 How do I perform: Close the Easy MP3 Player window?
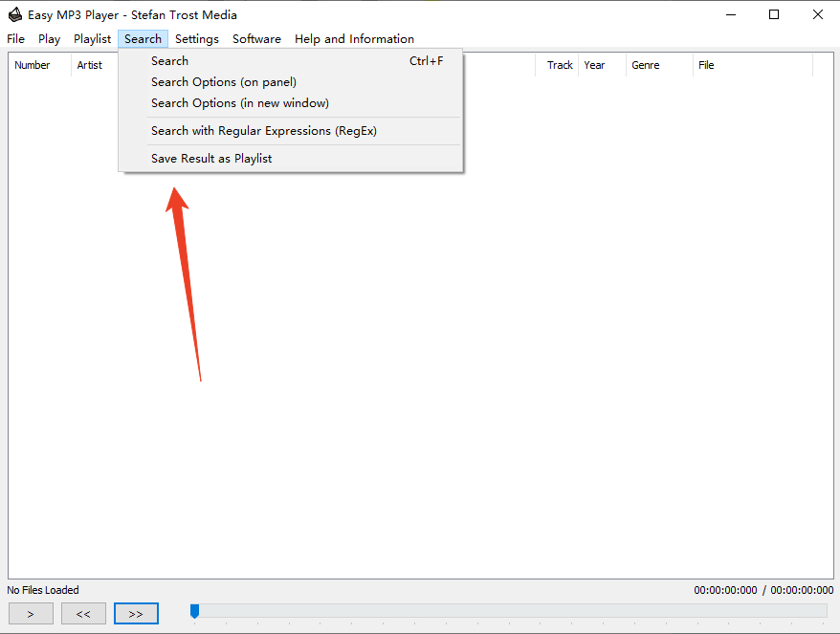(817, 14)
